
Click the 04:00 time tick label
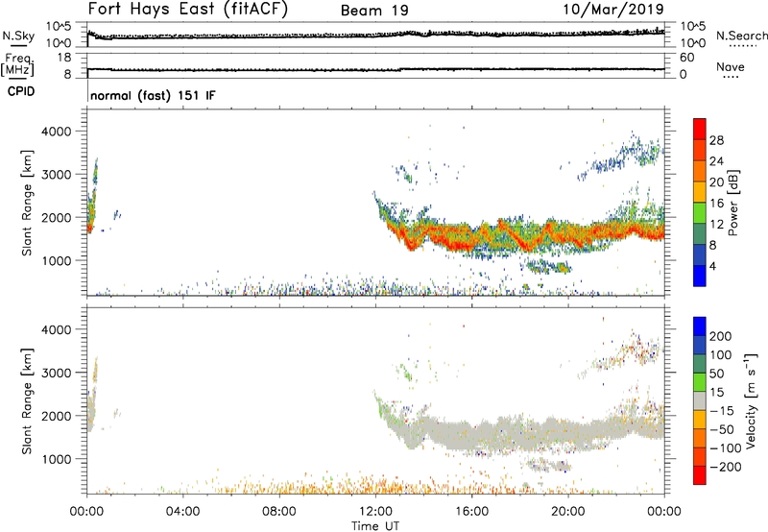[183, 512]
